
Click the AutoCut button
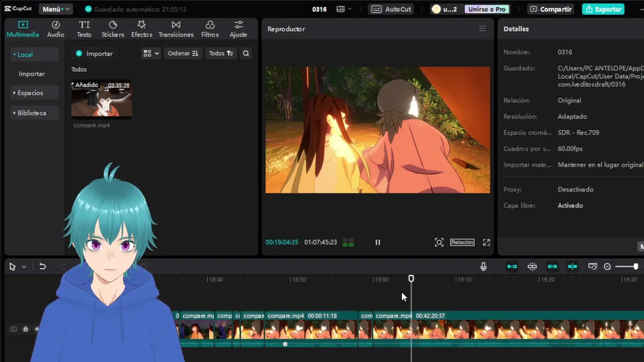tap(391, 9)
